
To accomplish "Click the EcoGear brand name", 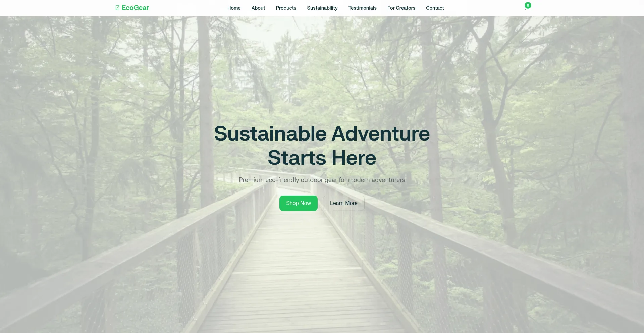I will 135,8.
